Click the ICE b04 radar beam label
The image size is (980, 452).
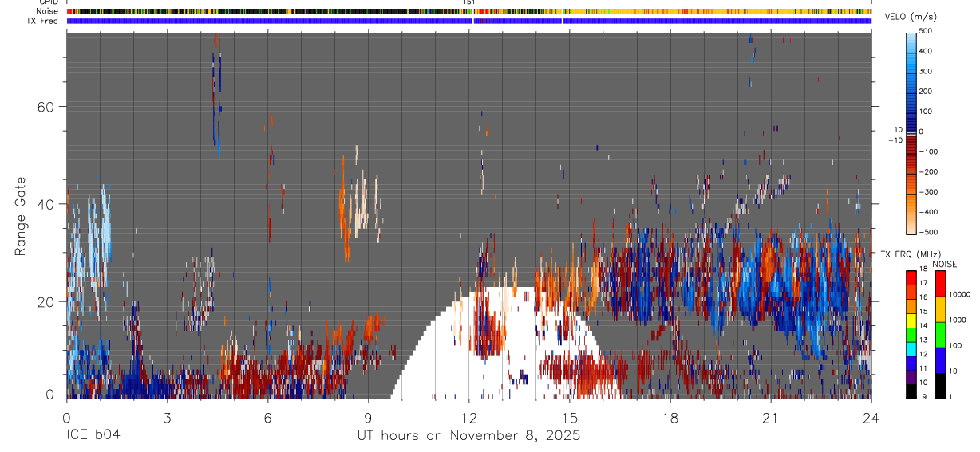(95, 436)
